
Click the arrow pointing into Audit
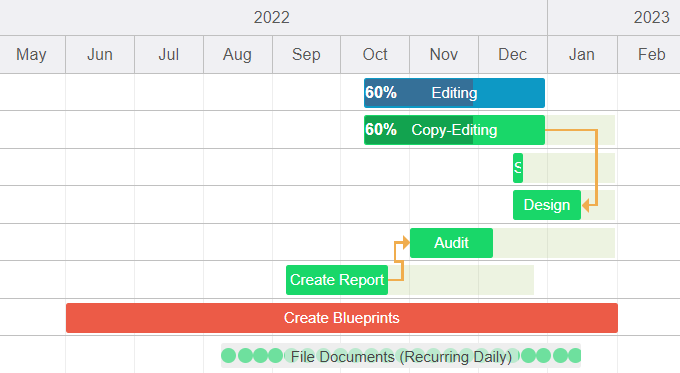point(406,242)
